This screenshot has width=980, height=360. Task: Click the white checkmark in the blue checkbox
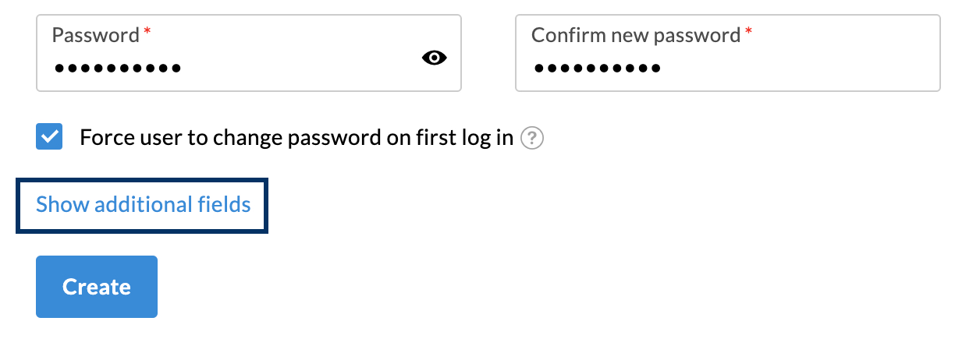coord(49,137)
